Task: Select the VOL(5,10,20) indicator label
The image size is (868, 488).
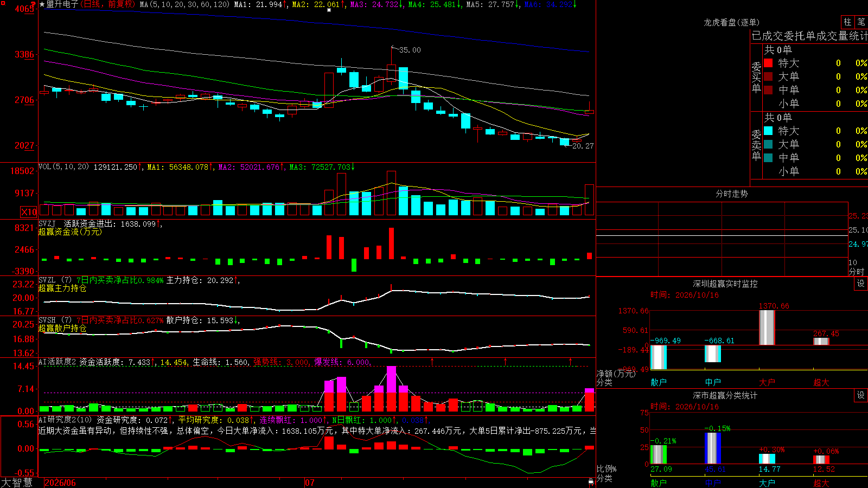Action: pos(64,167)
